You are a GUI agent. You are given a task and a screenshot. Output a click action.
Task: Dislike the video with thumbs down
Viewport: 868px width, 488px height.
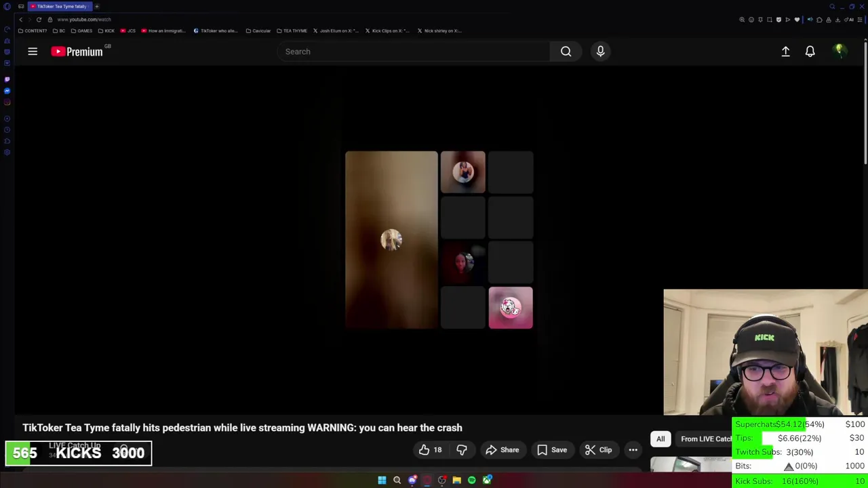pyautogui.click(x=462, y=450)
